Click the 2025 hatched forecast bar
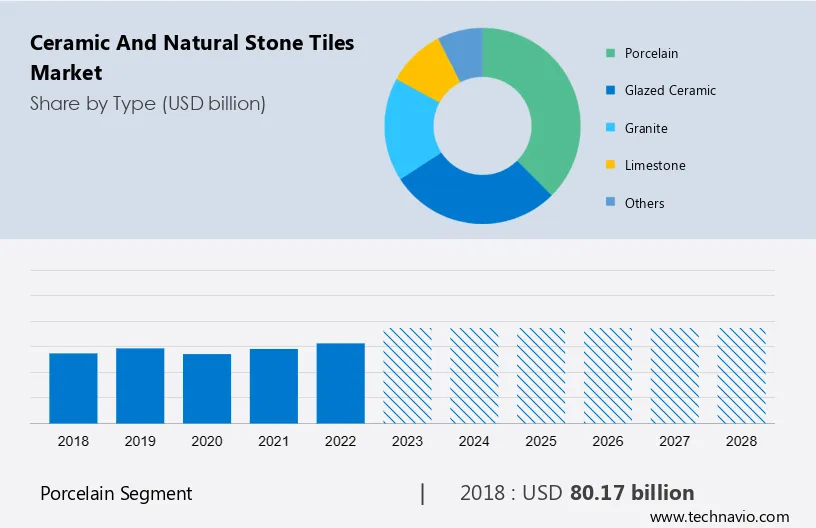This screenshot has width=816, height=528. [541, 376]
